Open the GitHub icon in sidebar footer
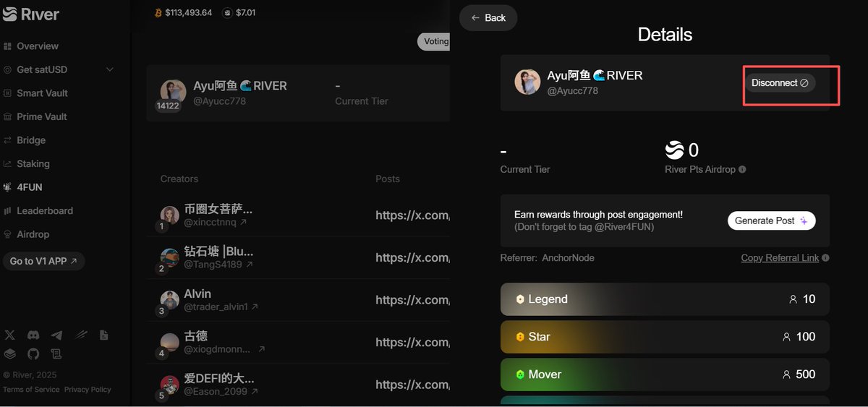The height and width of the screenshot is (407, 868). pyautogui.click(x=33, y=354)
